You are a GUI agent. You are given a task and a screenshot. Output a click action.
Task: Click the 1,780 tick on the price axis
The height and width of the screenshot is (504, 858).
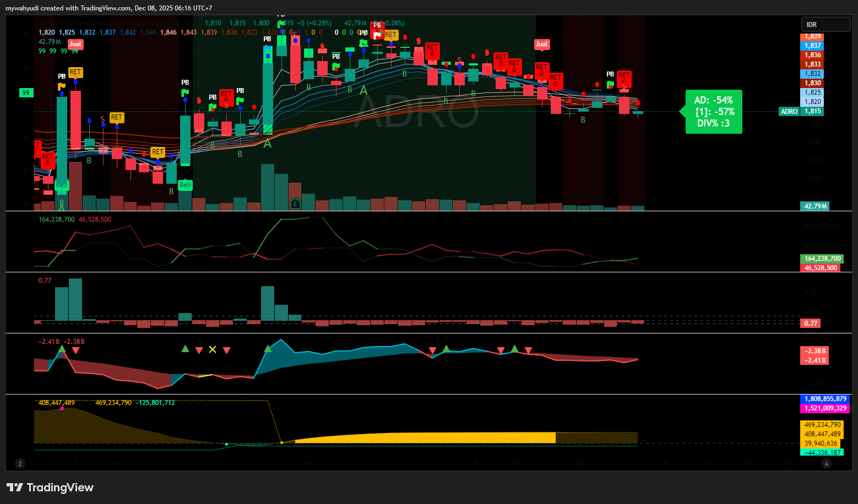813,125
